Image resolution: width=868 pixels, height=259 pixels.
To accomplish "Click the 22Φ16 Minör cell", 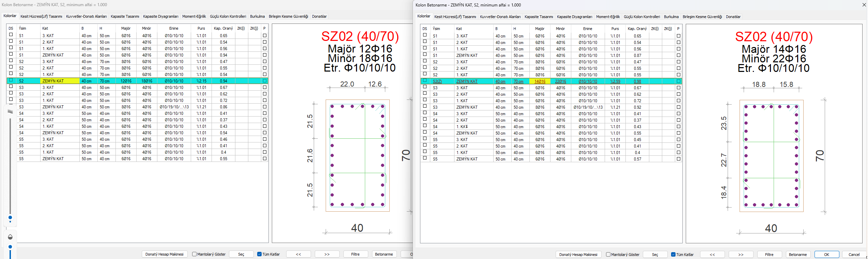I will [561, 81].
